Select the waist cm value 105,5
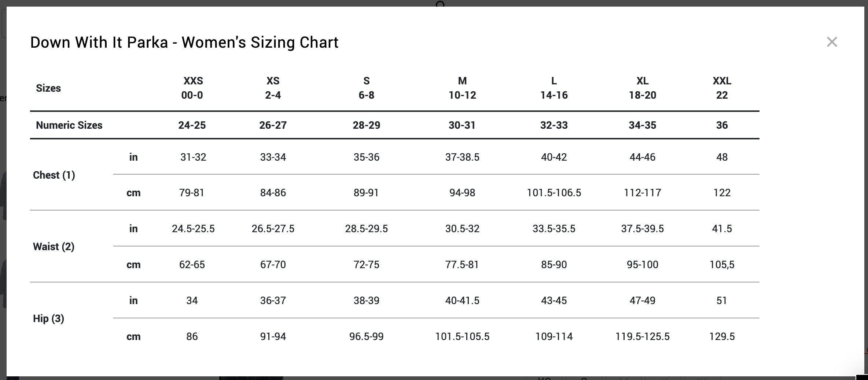Image resolution: width=868 pixels, height=380 pixels. pyautogui.click(x=722, y=265)
